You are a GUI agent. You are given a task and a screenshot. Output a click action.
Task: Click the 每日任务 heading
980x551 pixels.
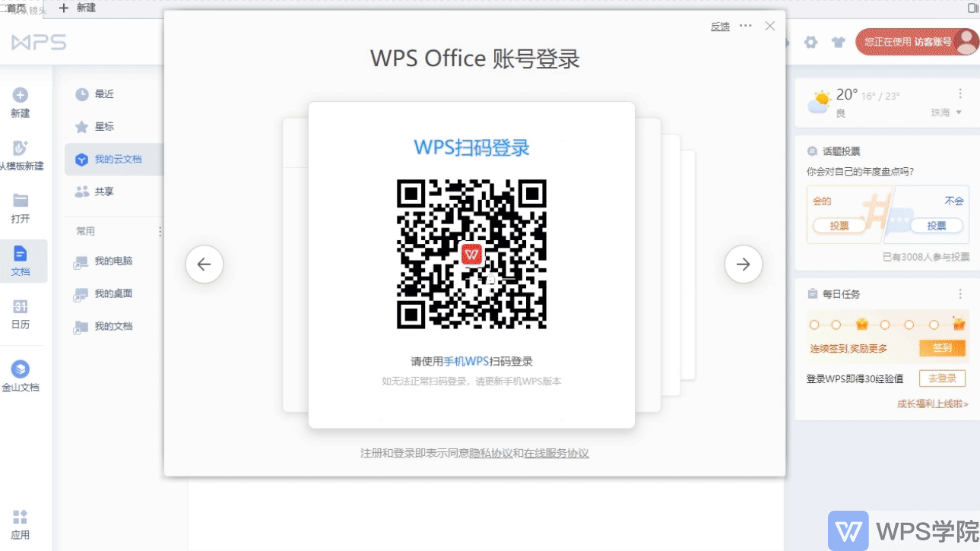click(x=842, y=294)
